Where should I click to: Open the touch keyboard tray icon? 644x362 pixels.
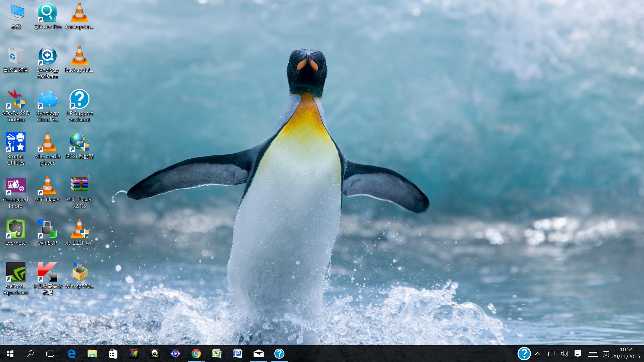tap(593, 354)
